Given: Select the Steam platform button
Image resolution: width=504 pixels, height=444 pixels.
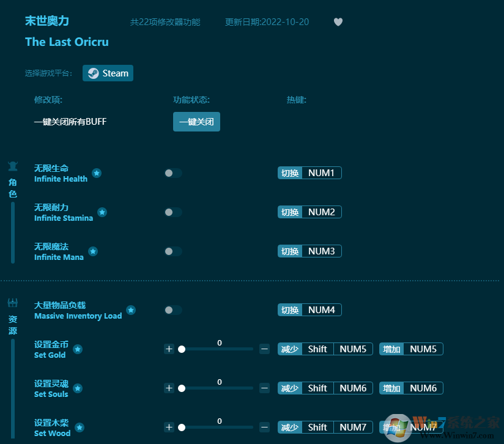Looking at the screenshot, I should [108, 73].
